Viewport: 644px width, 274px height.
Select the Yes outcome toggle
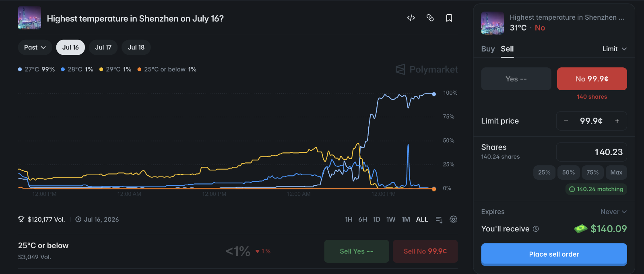(x=516, y=79)
